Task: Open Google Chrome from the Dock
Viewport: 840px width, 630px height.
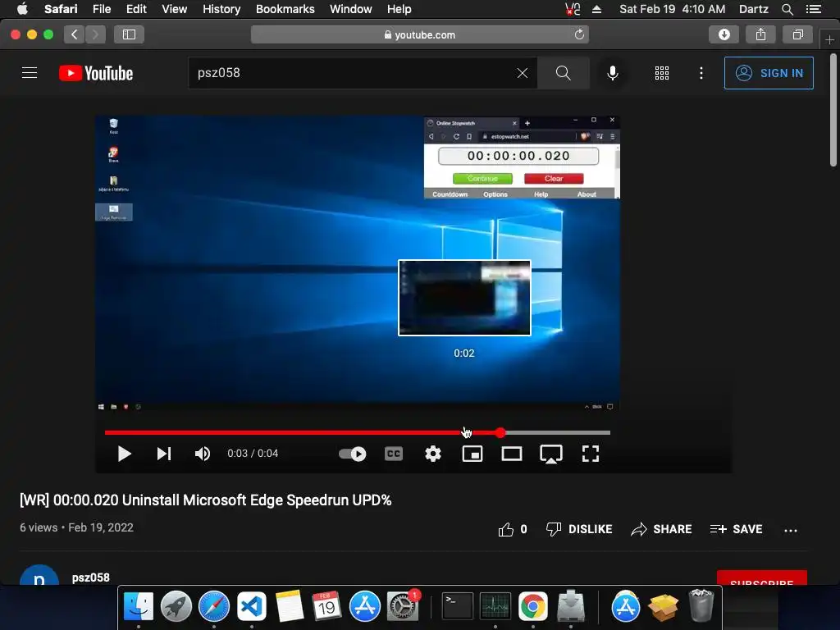Action: tap(532, 606)
